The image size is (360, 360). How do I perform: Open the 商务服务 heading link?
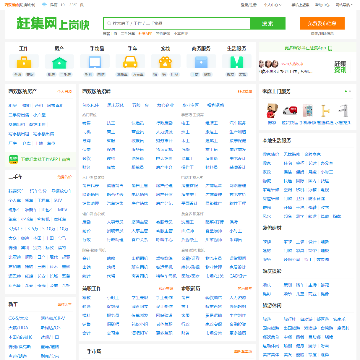(x=201, y=48)
